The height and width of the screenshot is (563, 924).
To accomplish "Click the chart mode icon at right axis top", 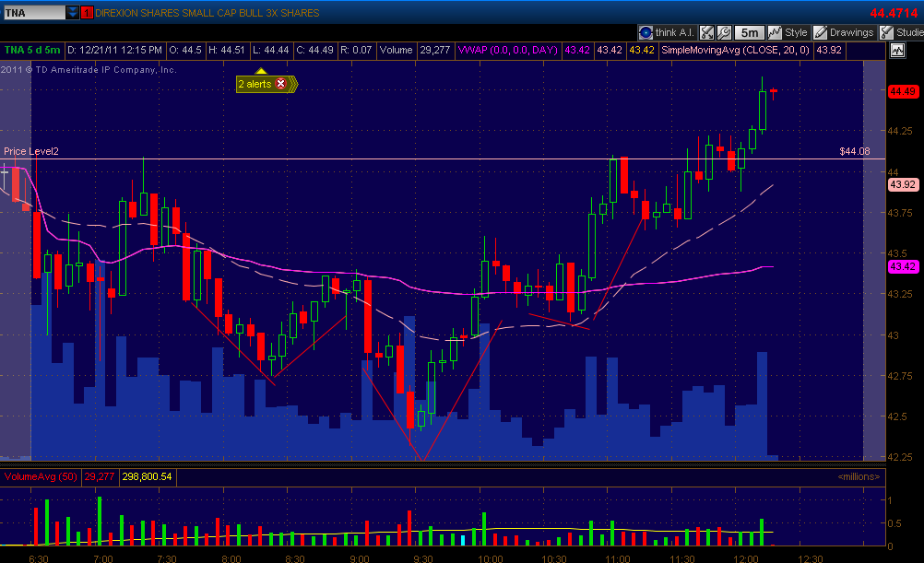I will point(897,51).
